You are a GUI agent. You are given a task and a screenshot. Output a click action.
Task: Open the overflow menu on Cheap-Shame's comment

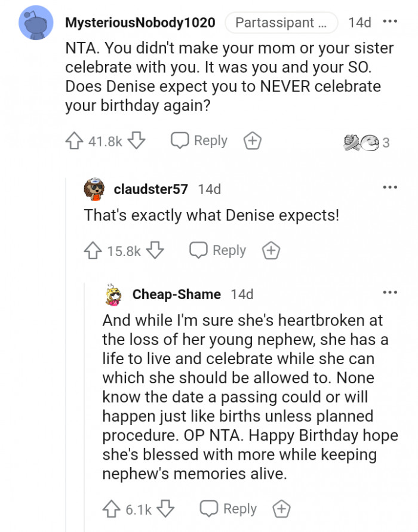[x=390, y=292]
